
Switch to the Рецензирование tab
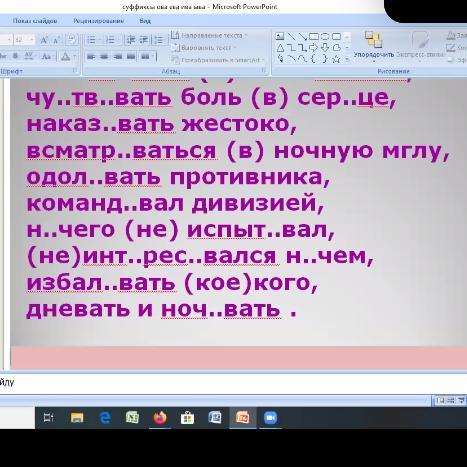pos(99,21)
